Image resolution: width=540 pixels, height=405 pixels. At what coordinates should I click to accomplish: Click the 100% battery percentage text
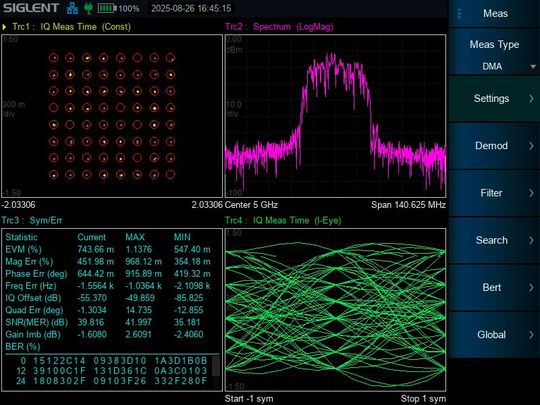pyautogui.click(x=129, y=9)
